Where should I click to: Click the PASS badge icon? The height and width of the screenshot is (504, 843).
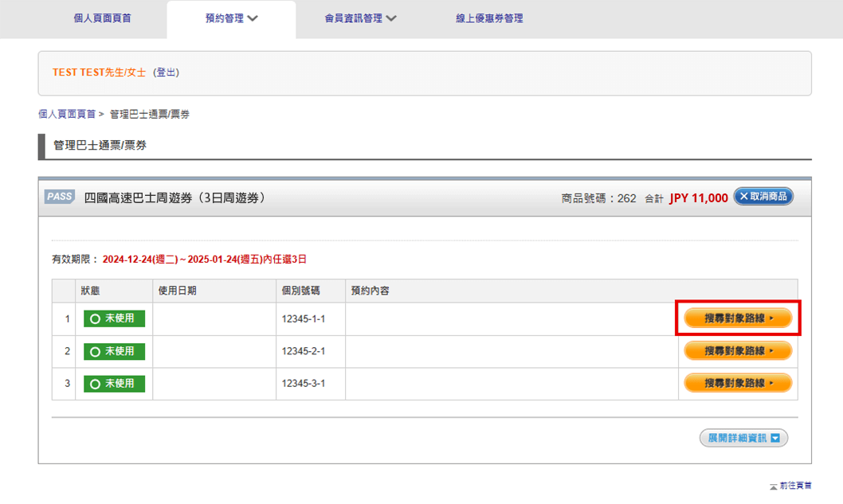pos(58,196)
